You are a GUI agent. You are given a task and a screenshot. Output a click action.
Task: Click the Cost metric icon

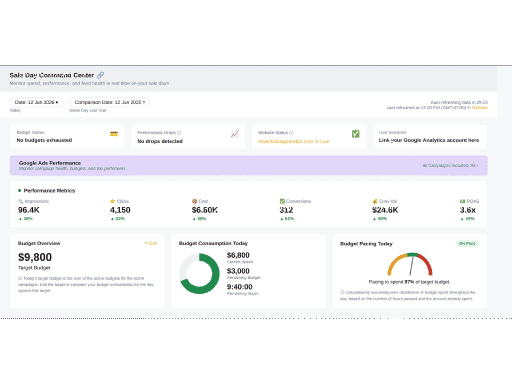(194, 201)
